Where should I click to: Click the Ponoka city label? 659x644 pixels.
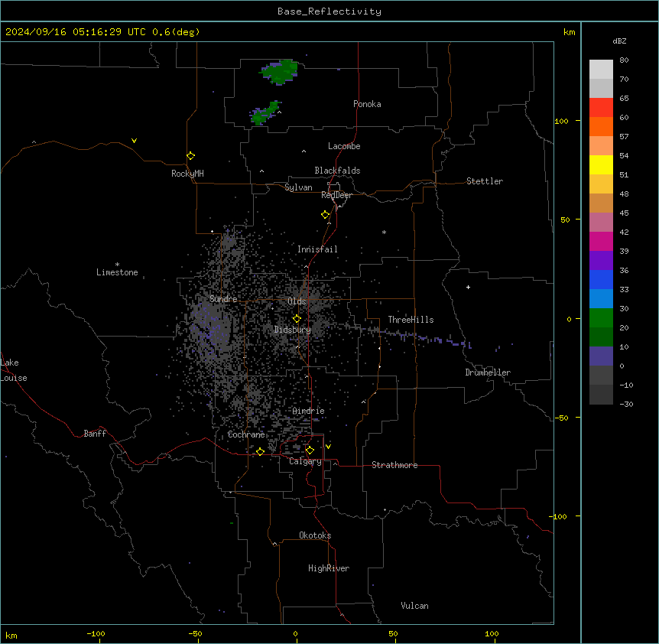pyautogui.click(x=367, y=104)
